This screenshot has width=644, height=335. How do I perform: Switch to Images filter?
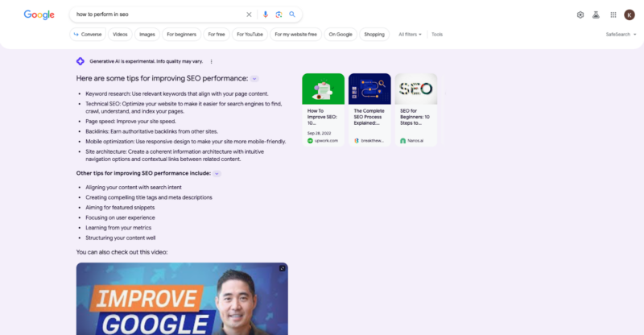point(147,35)
